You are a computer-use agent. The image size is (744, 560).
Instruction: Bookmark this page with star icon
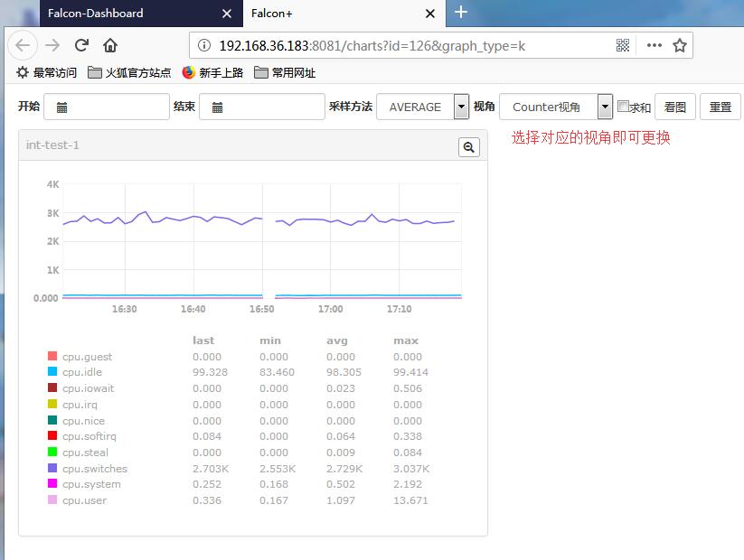click(x=680, y=45)
